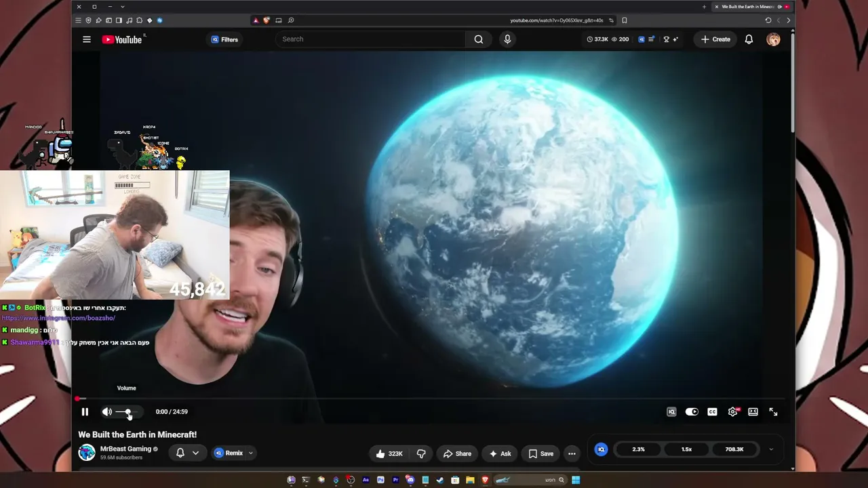Open the tab list dropdown chevron
The width and height of the screenshot is (868, 488).
pos(123,7)
